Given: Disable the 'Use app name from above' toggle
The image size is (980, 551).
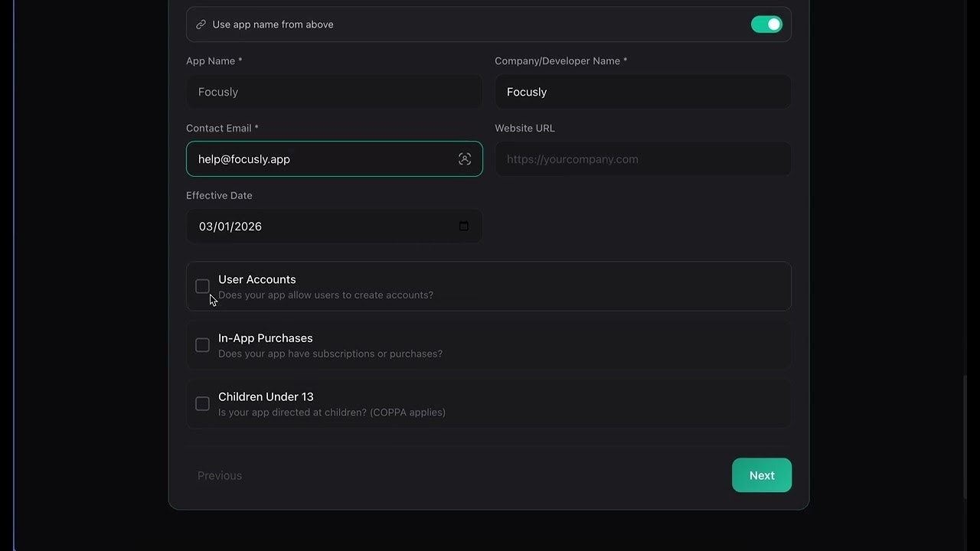Looking at the screenshot, I should [x=766, y=24].
